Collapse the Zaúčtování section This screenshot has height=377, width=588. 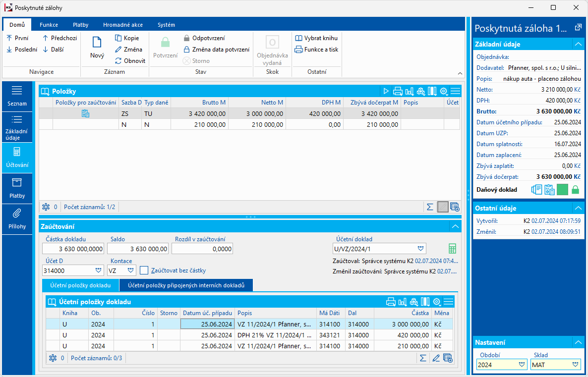pos(455,226)
